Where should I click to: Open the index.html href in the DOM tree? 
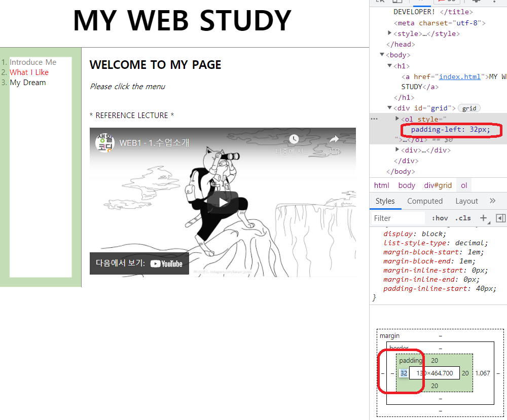[x=459, y=77]
